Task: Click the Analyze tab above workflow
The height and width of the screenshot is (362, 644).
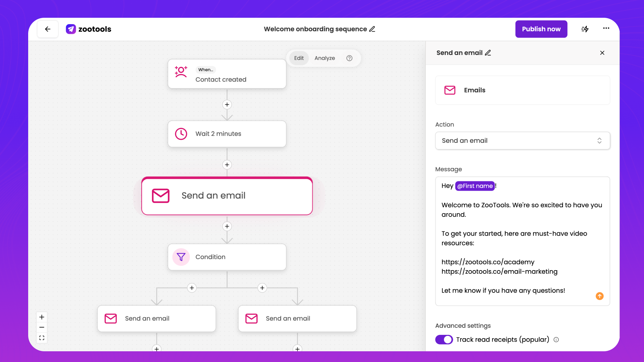Action: (324, 58)
